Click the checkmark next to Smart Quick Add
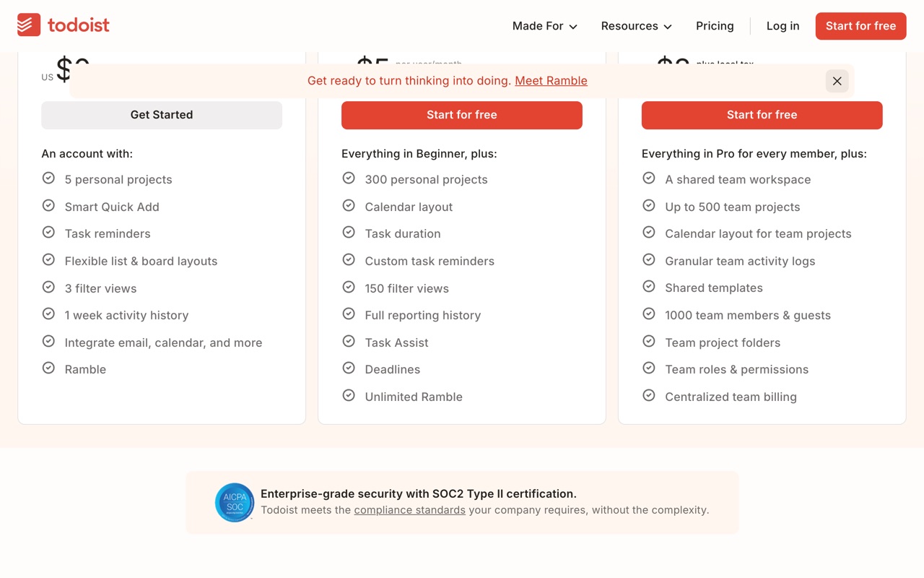This screenshot has height=578, width=924. (48, 205)
